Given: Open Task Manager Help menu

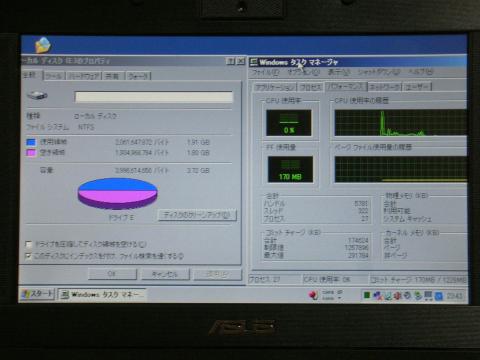Looking at the screenshot, I should click(x=421, y=72).
